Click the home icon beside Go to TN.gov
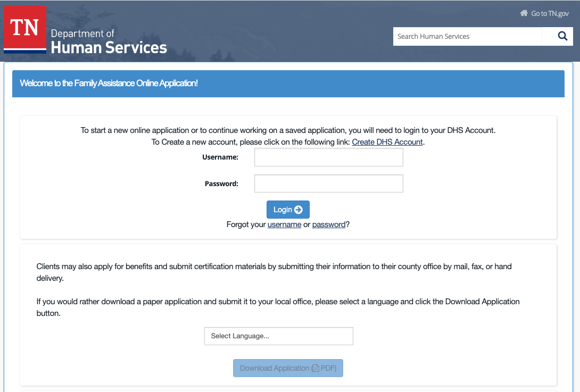 (x=524, y=13)
